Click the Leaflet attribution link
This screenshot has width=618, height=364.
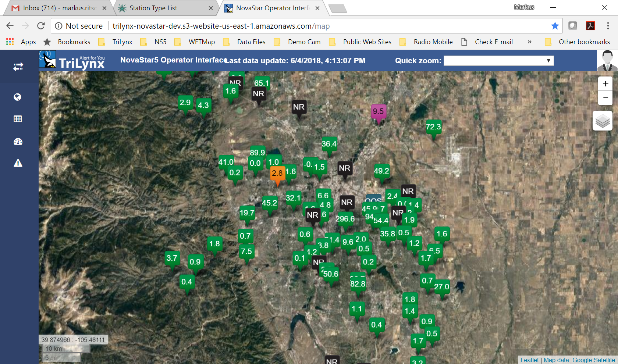click(529, 360)
